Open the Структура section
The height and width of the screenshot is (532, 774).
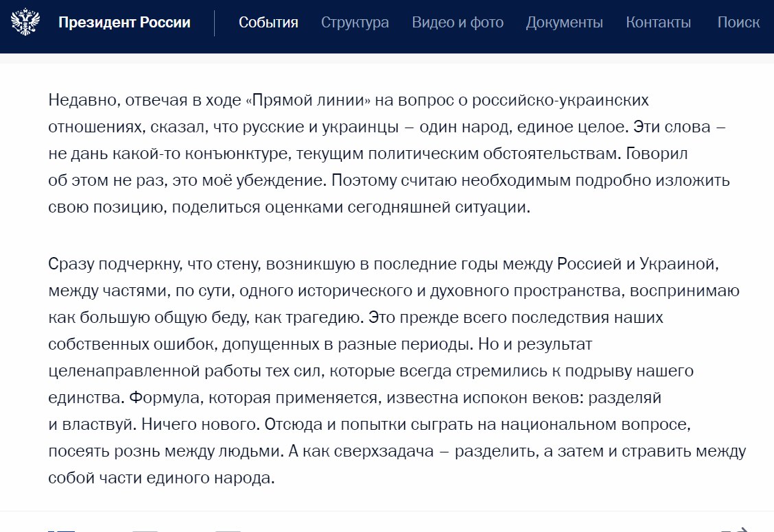pyautogui.click(x=355, y=23)
